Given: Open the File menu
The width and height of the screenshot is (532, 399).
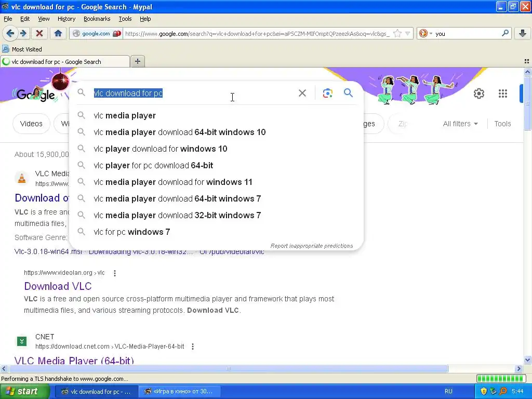Looking at the screenshot, I should tap(8, 19).
